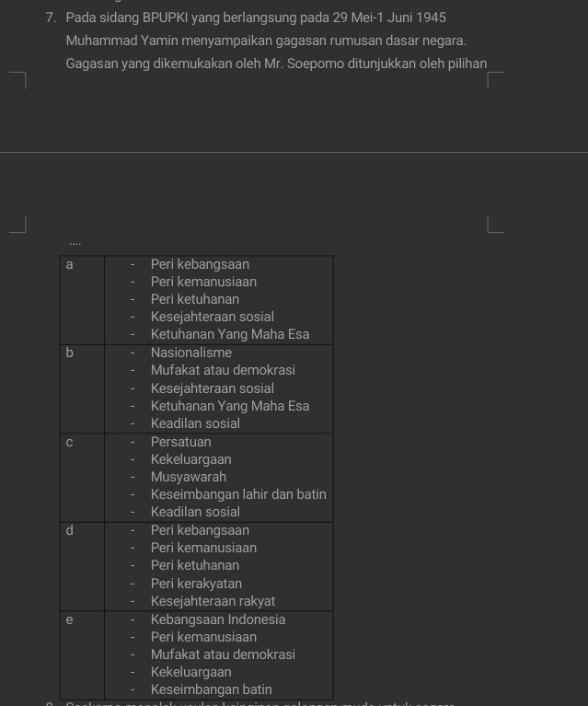Click 'Keseimbangan lahir dan batin' text

point(238,494)
